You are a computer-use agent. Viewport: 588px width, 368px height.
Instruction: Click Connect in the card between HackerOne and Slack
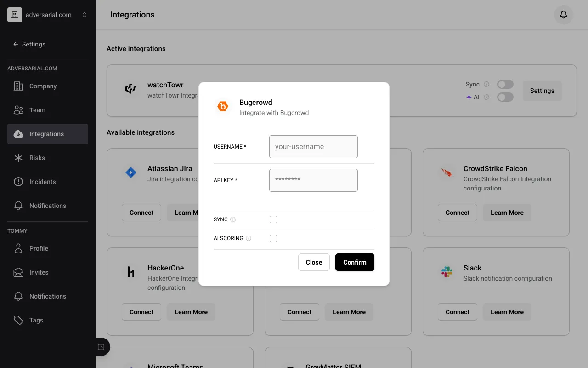(300, 312)
